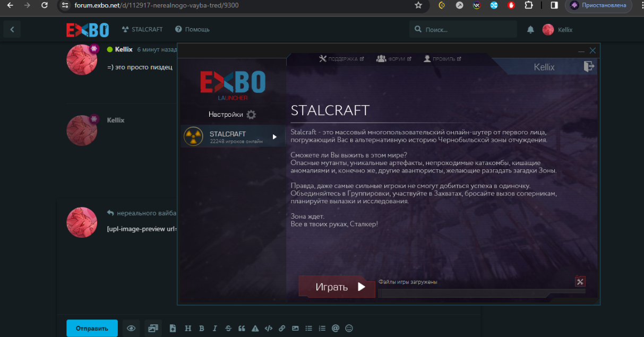Insert a hyperlink with the chain icon
Screen dimensions: 644x337
click(x=282, y=329)
